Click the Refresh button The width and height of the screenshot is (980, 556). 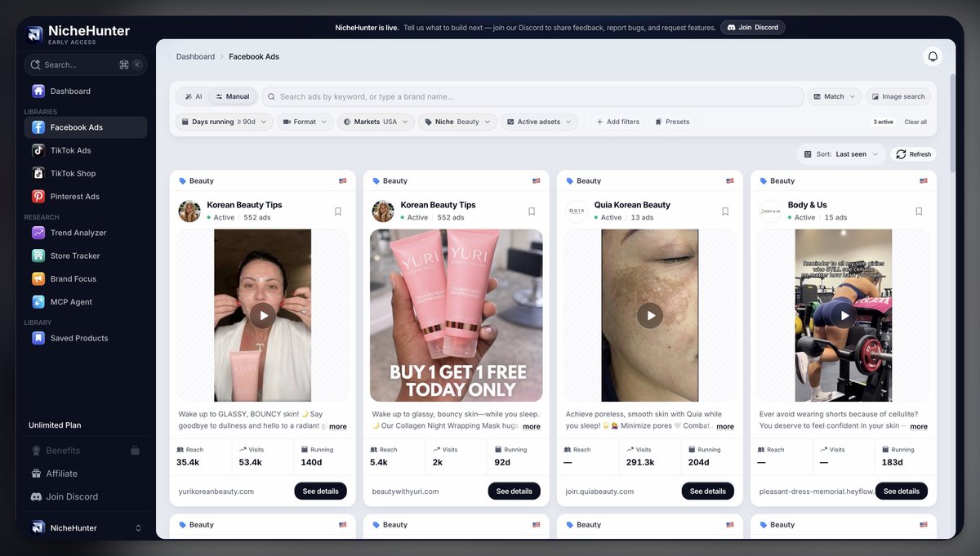(x=913, y=153)
